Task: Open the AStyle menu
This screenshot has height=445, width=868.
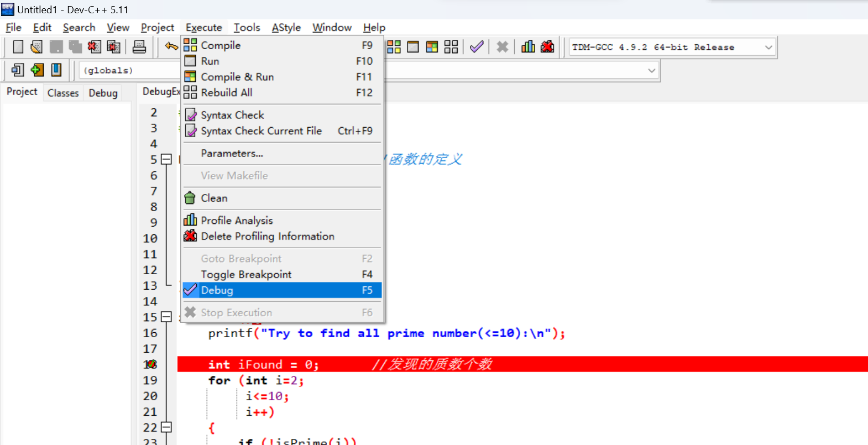Action: pos(286,27)
